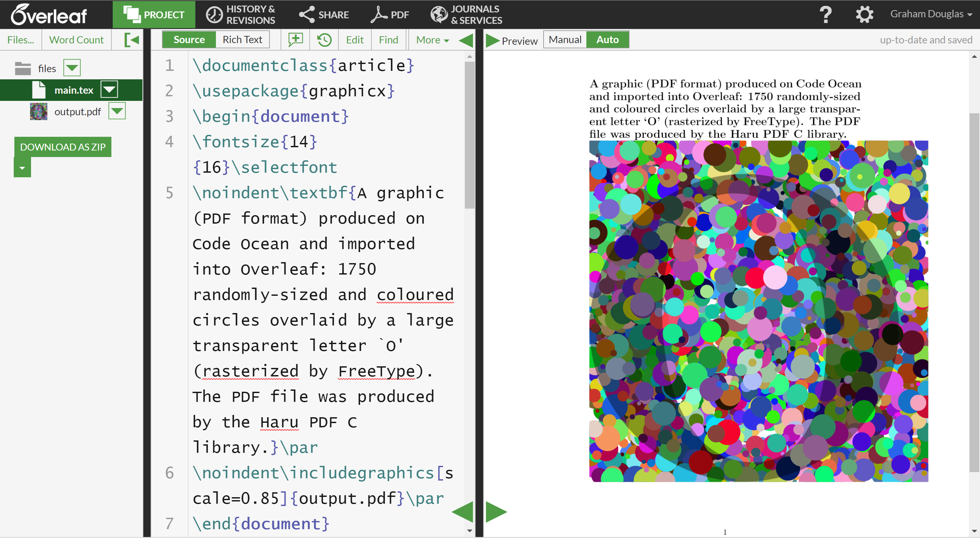Image resolution: width=980 pixels, height=538 pixels.
Task: Collapse the file panel with bracket arrow icon
Action: (x=131, y=40)
